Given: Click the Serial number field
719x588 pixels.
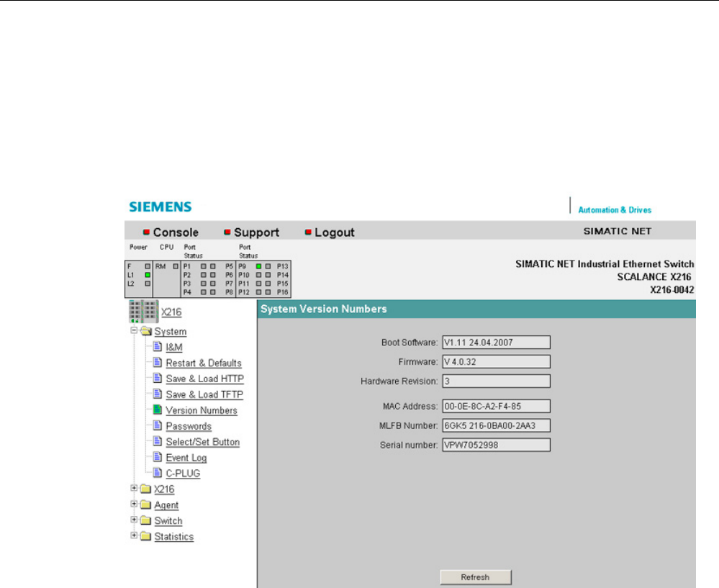Looking at the screenshot, I should [x=496, y=445].
